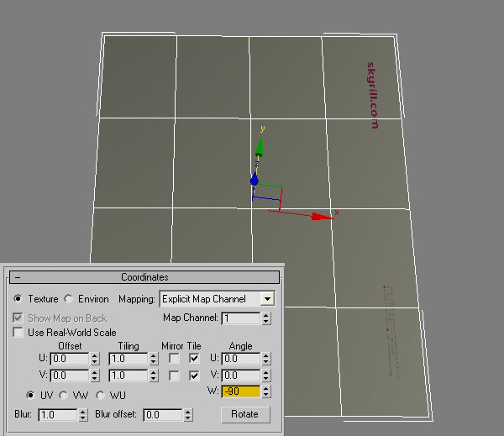The width and height of the screenshot is (504, 436).
Task: Select the VW radio button
Action: tap(63, 394)
